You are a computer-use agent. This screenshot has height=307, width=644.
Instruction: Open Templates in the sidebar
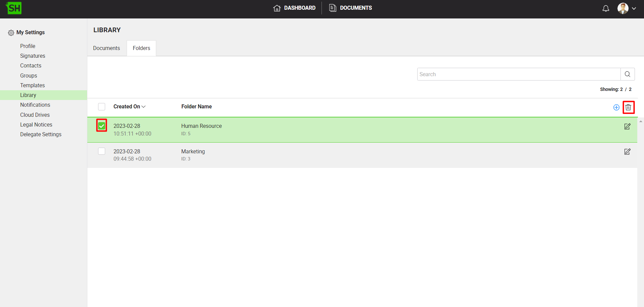[x=32, y=85]
